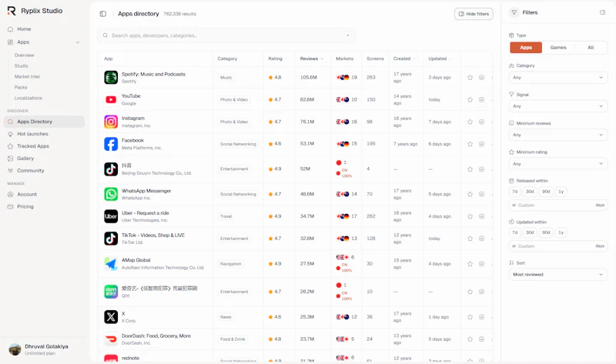Open the DoorDash app icon
Screen dimensions: 616x364
click(111, 339)
